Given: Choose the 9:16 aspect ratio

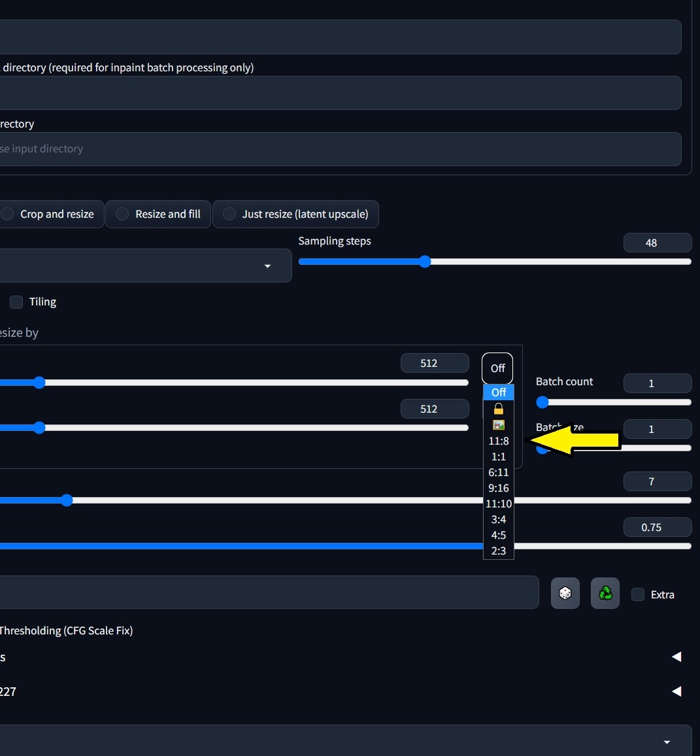Looking at the screenshot, I should [x=498, y=488].
